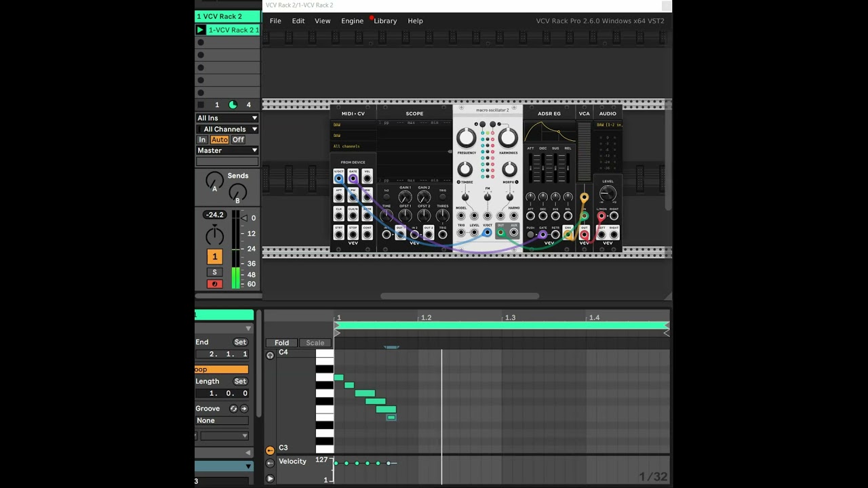Launch the 1-VCV Rack 2 clip
Image resolution: width=868 pixels, height=488 pixels.
point(201,30)
